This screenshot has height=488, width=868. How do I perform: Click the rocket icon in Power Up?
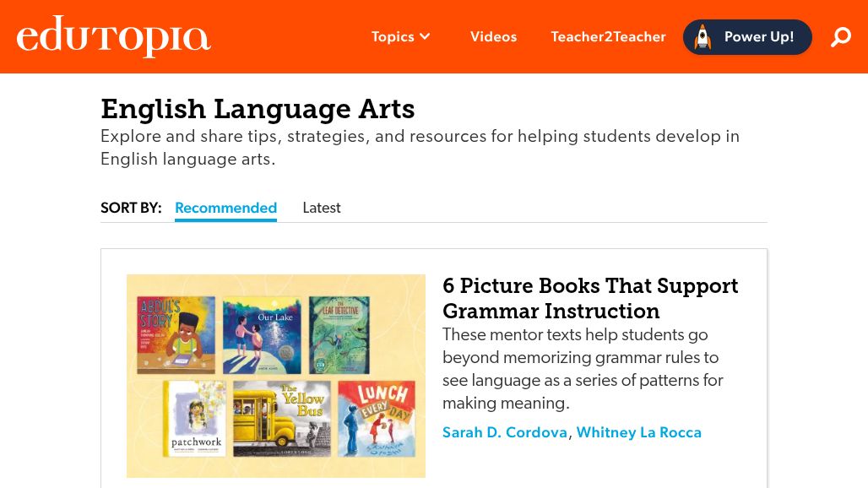703,37
